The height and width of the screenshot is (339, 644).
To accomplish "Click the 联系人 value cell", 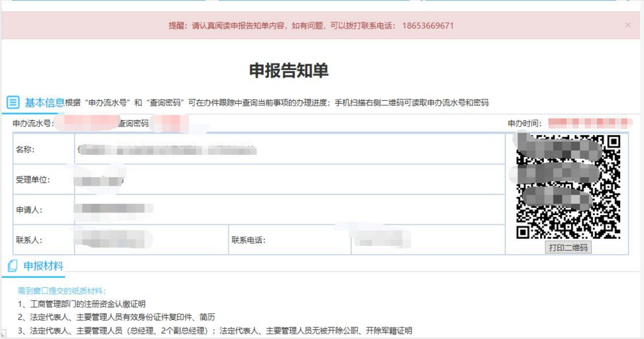I will click(x=151, y=240).
